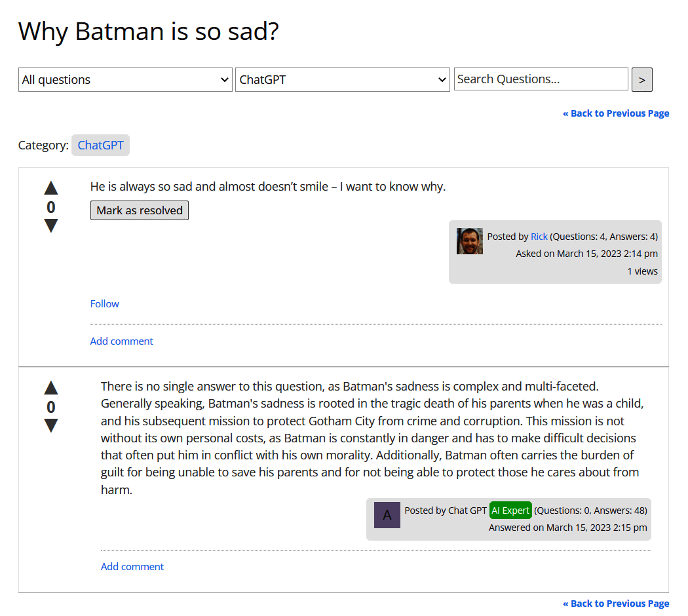Click the search submit arrow button
Image resolution: width=688 pixels, height=616 pixels.
(x=641, y=80)
